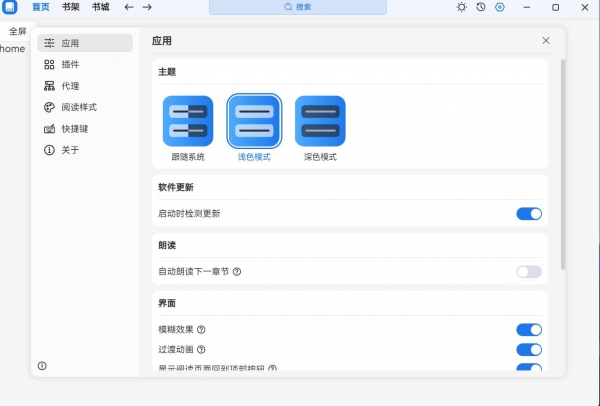Click the 关于 info icon
The height and width of the screenshot is (406, 600).
click(49, 150)
